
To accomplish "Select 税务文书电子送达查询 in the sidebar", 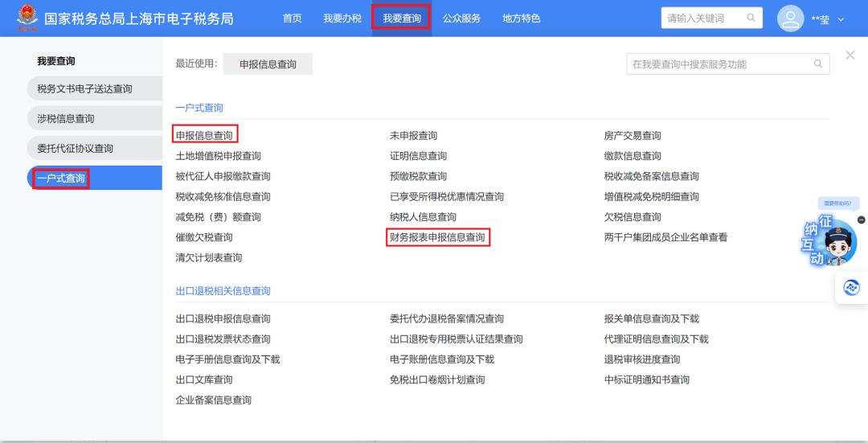I will [x=84, y=88].
